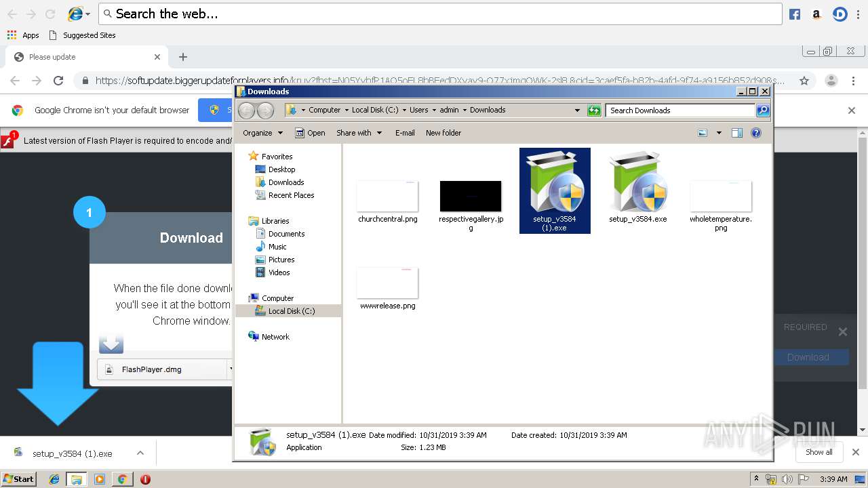The height and width of the screenshot is (488, 868).
Task: Create a New folder
Action: (x=443, y=133)
